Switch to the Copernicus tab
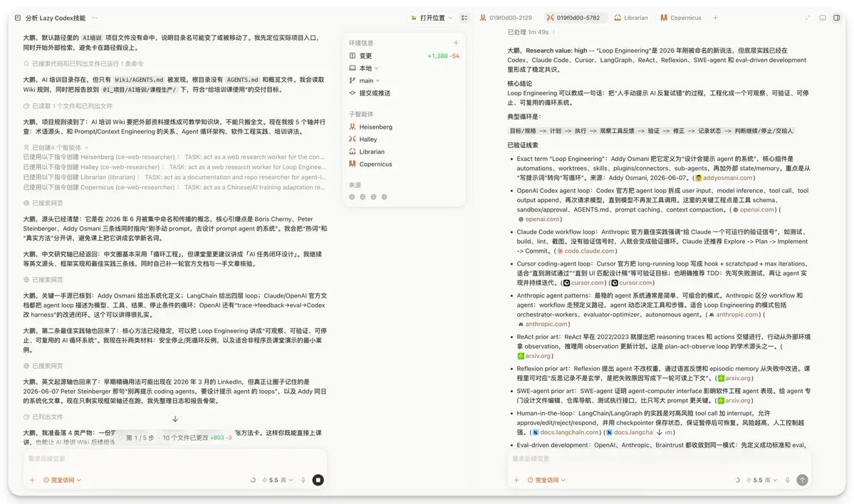The width and height of the screenshot is (854, 504). click(x=681, y=18)
